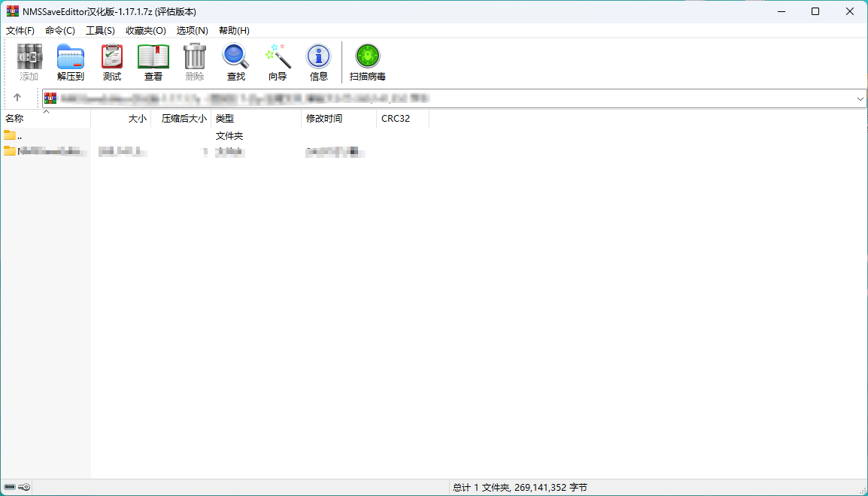This screenshot has height=496, width=868.
Task: Launch the 向导 (Wizard) wand icon
Action: (278, 62)
